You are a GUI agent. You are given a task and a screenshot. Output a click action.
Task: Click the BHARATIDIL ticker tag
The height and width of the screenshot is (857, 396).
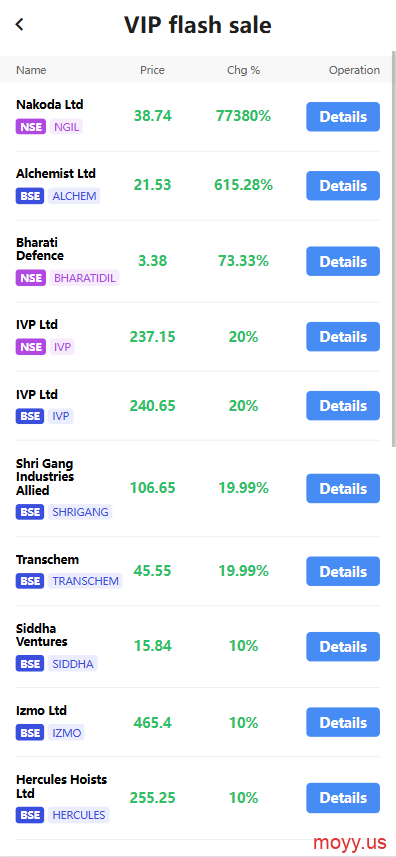pyautogui.click(x=85, y=278)
